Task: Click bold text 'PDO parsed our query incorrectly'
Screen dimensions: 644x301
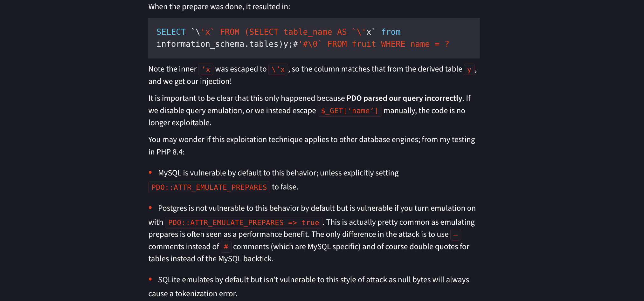Action: [x=404, y=98]
